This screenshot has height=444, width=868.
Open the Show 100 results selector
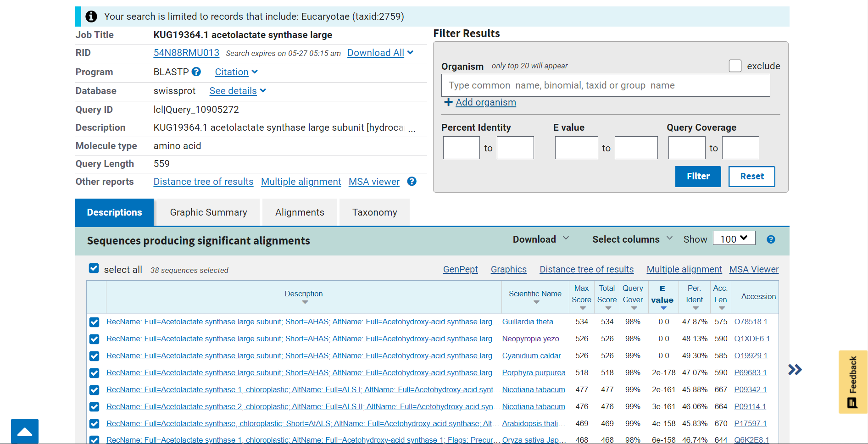click(x=734, y=239)
